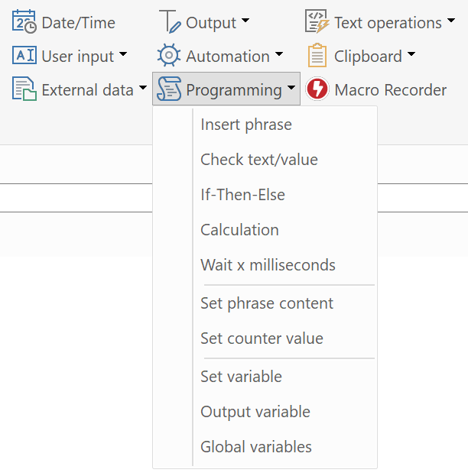Expand the User input dropdown arrow
Viewport: 468px width, 476px height.
pyautogui.click(x=123, y=54)
